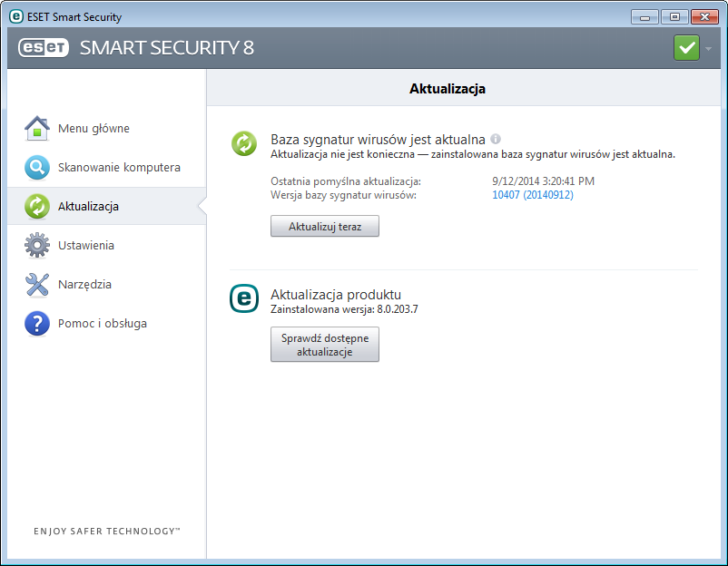
Task: Click the ESET logo in the header
Action: 44,47
